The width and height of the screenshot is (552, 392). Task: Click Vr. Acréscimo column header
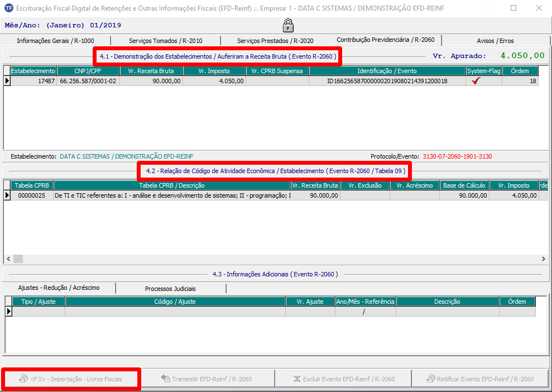(415, 185)
